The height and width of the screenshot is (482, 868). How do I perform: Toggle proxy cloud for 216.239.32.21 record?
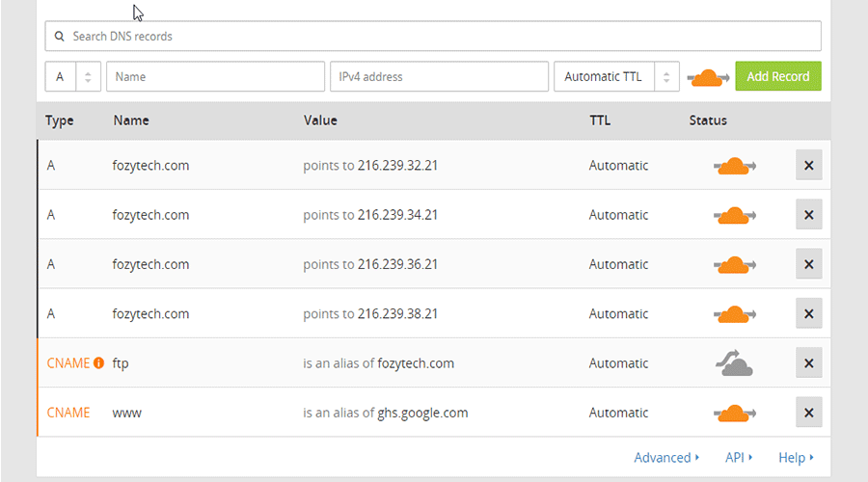point(734,166)
